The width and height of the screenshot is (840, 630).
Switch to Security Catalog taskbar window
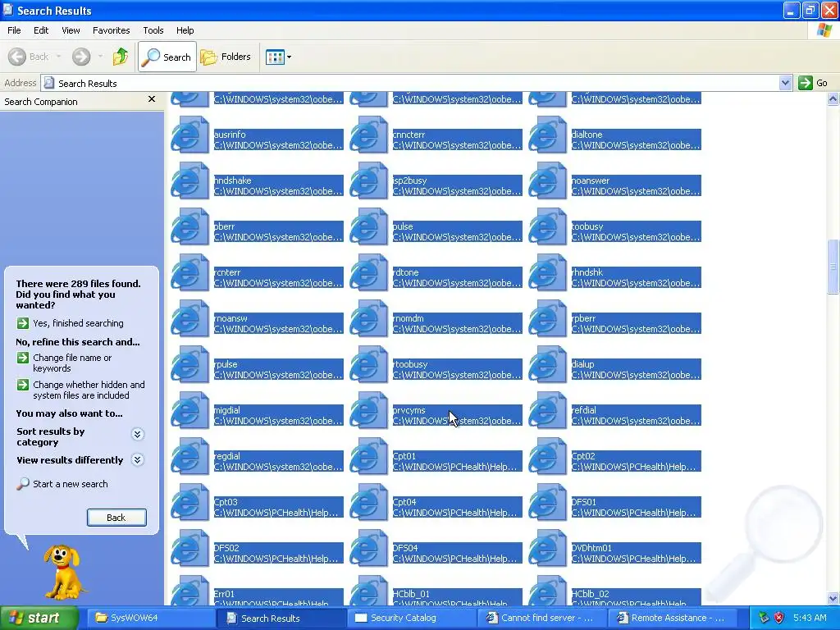(412, 618)
